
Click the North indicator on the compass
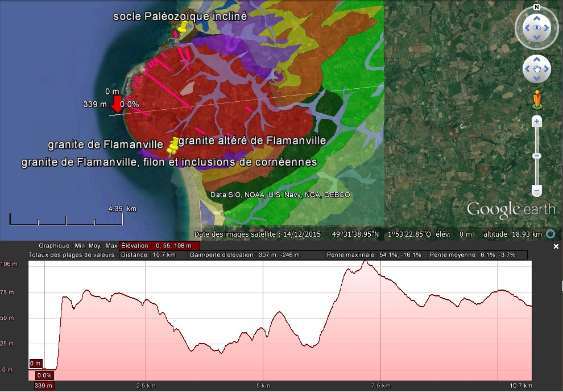pos(536,7)
